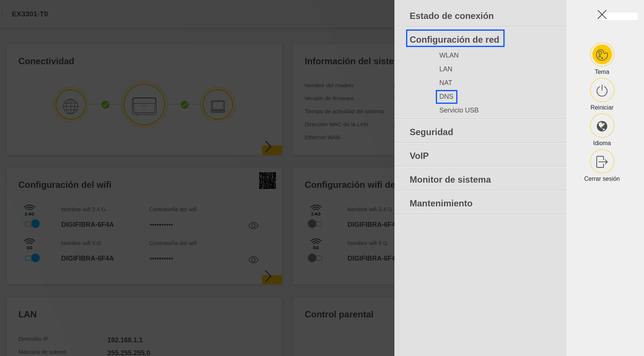The height and width of the screenshot is (356, 644).
Task: Open the Tema theme icon
Action: click(x=602, y=55)
